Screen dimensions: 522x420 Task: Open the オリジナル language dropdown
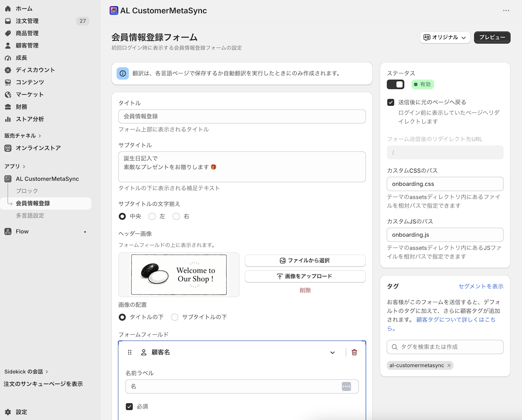(445, 37)
